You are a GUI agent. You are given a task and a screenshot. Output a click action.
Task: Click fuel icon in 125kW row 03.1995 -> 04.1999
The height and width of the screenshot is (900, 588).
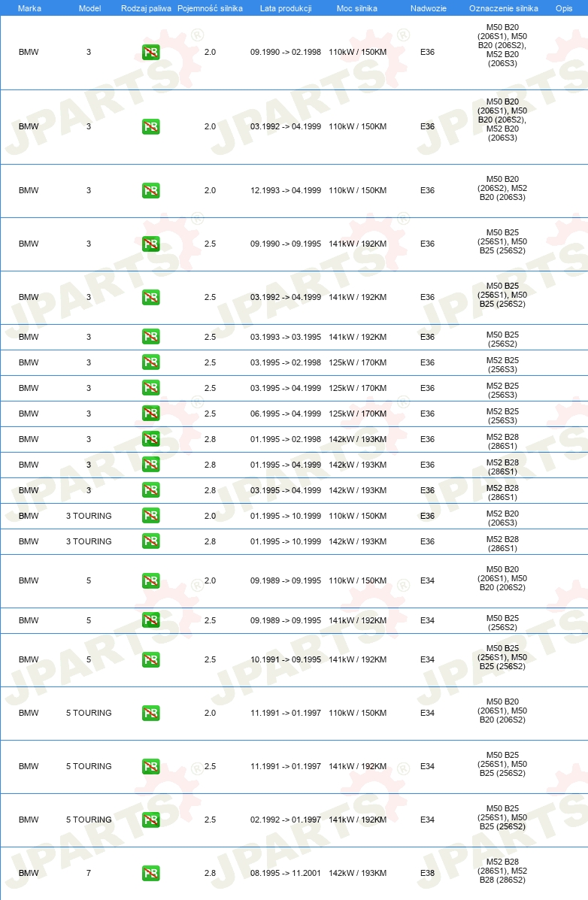[x=151, y=388]
